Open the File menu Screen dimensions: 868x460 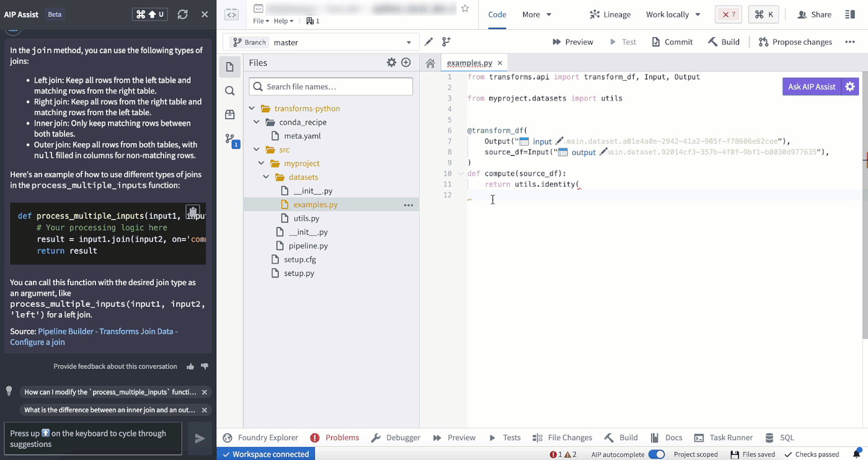pos(261,21)
